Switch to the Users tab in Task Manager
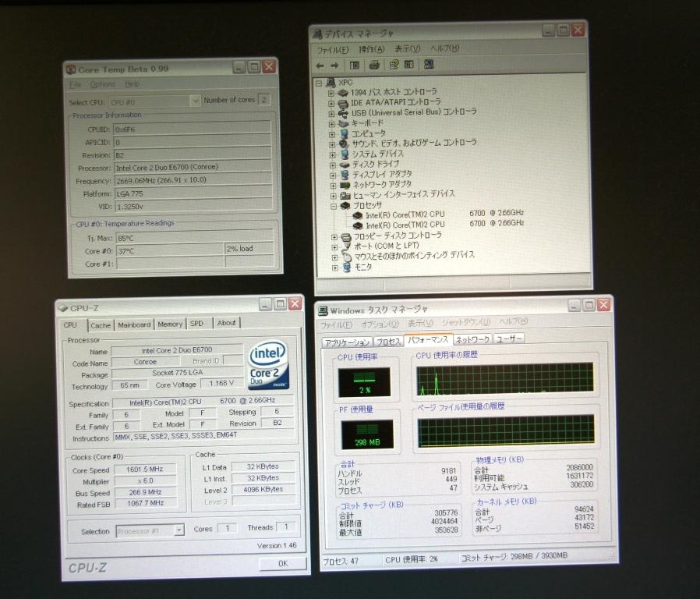This screenshot has width=700, height=599. pyautogui.click(x=508, y=338)
